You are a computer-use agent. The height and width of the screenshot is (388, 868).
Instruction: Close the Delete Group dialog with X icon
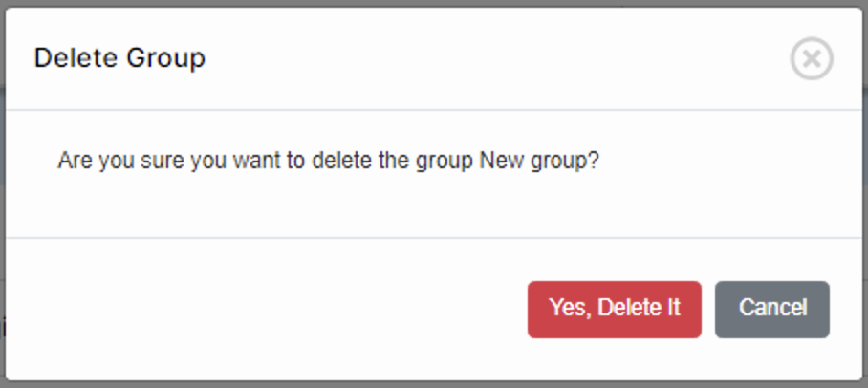pyautogui.click(x=811, y=59)
